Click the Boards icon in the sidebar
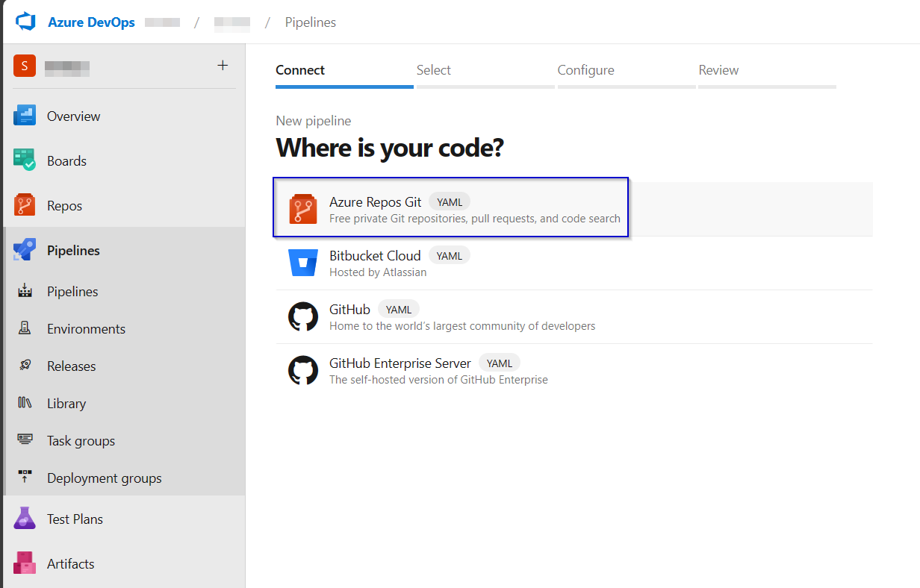Image resolution: width=920 pixels, height=588 pixels. [25, 160]
